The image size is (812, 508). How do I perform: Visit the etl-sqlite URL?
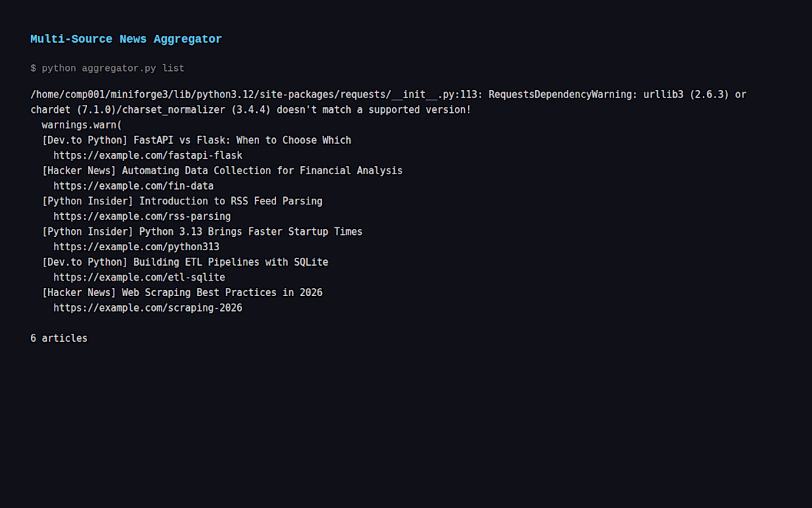coord(139,278)
